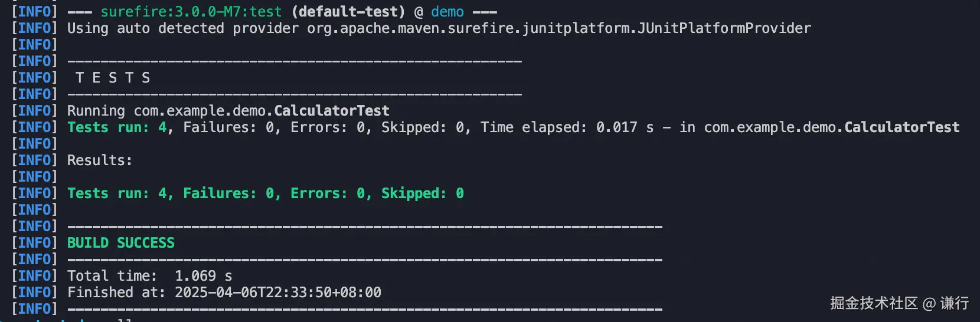
Task: Click first [INFO] tag at top
Action: pyautogui.click(x=34, y=12)
